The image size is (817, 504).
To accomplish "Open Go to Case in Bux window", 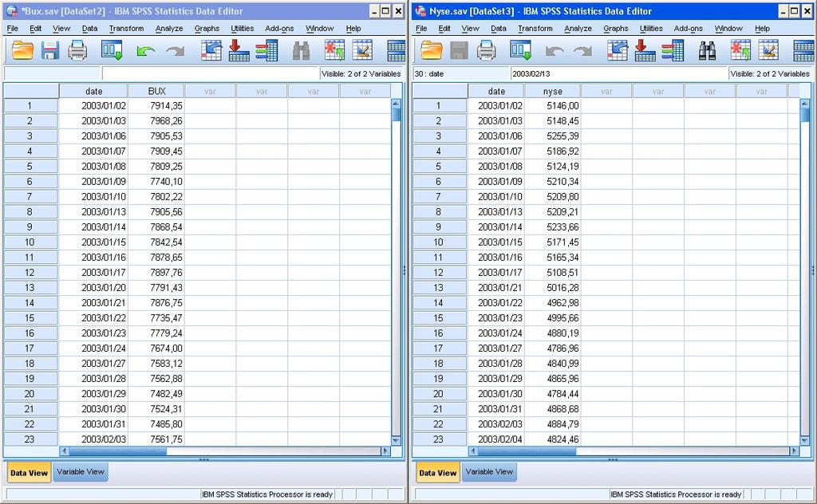I will (x=211, y=50).
